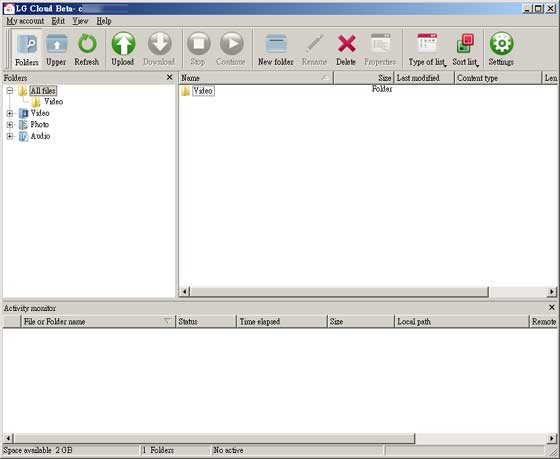Click Activity monitor scrollbar right arrow
The image size is (560, 459).
[552, 438]
